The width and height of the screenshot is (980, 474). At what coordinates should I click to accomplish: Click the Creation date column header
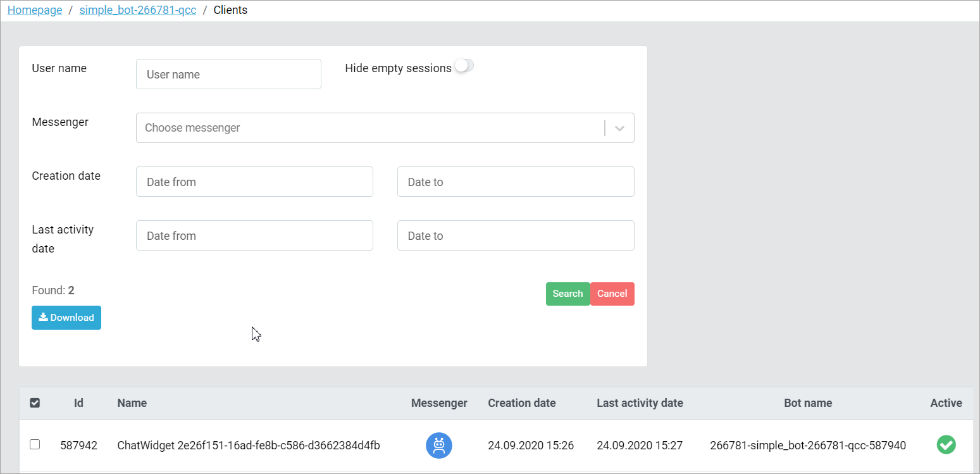(x=521, y=403)
